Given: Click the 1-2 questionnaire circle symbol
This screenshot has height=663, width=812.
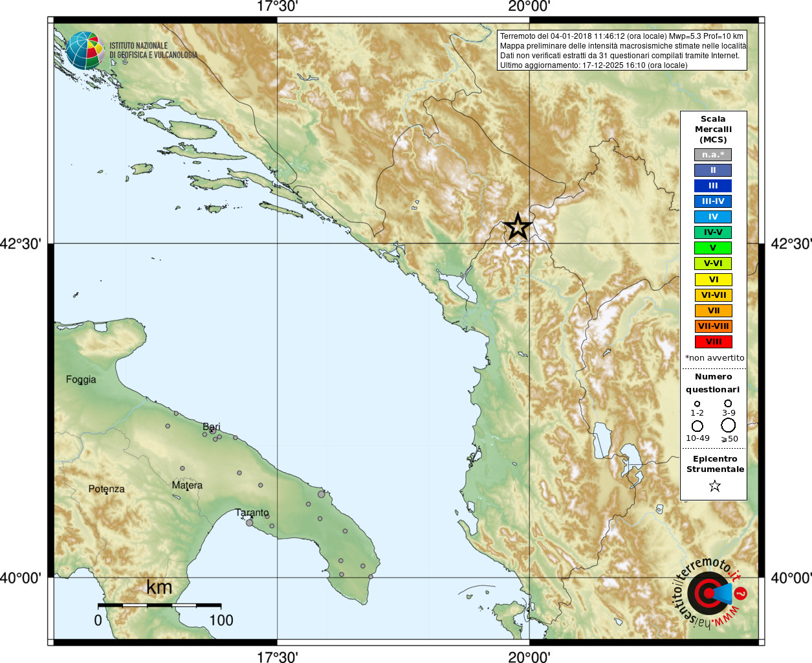Looking at the screenshot, I should click(697, 403).
